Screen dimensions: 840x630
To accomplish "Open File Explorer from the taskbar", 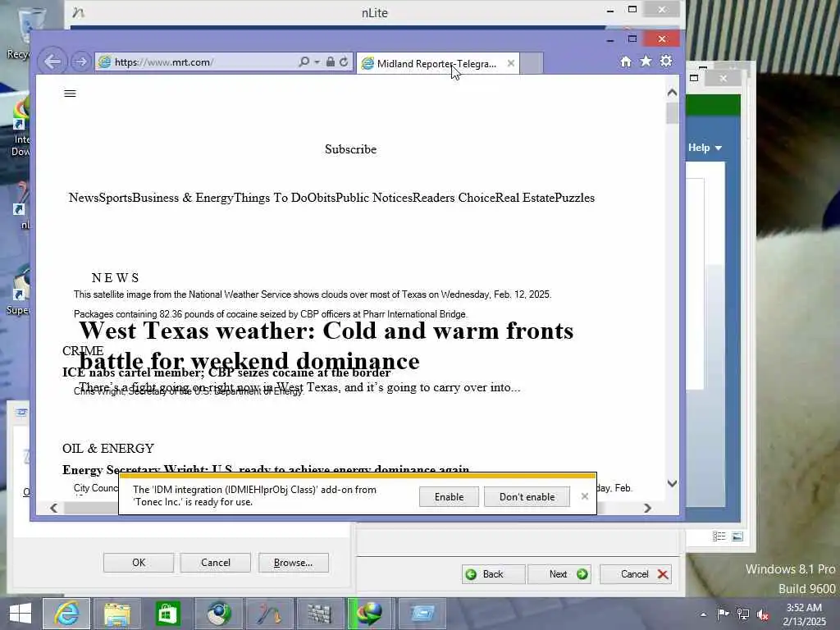I will coord(116,614).
